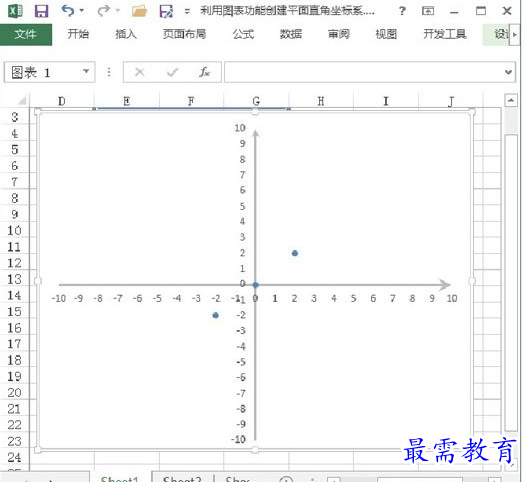Screen dimensions: 525x482
Task: Click the save-as icon in the quick access toolbar
Action: [166, 11]
